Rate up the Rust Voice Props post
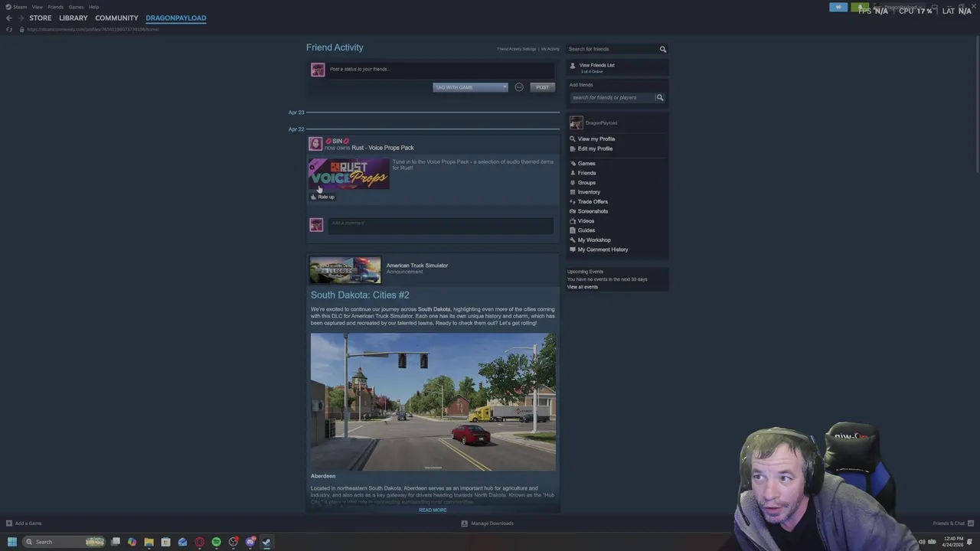The height and width of the screenshot is (551, 980). [322, 197]
